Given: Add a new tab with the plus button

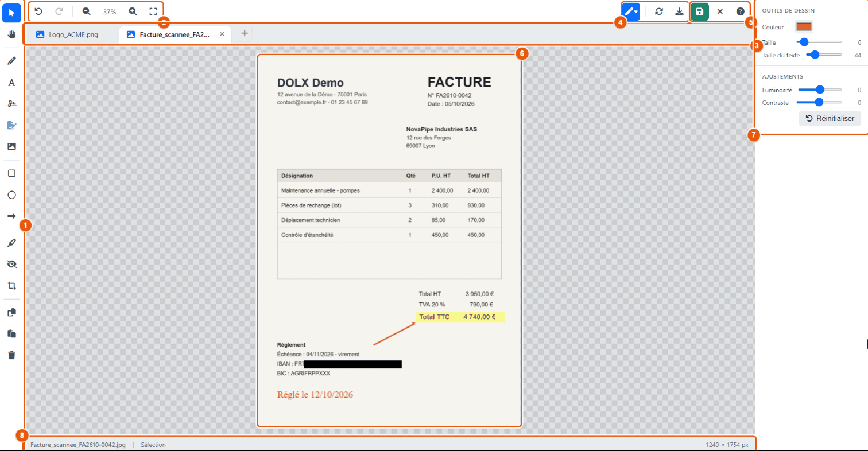Looking at the screenshot, I should [245, 34].
